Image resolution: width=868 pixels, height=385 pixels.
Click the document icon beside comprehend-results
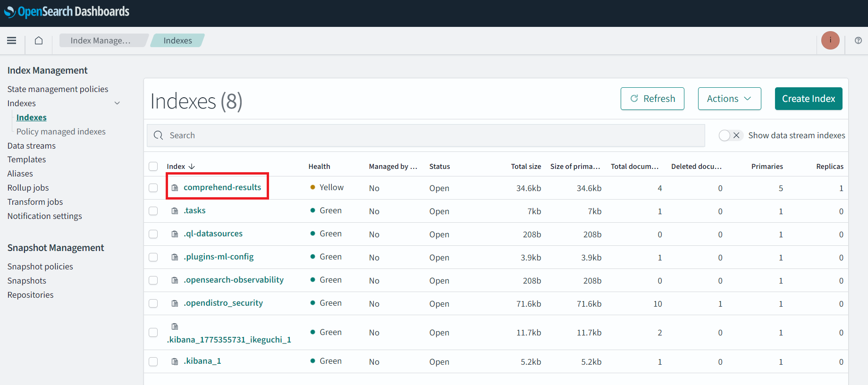click(x=175, y=188)
